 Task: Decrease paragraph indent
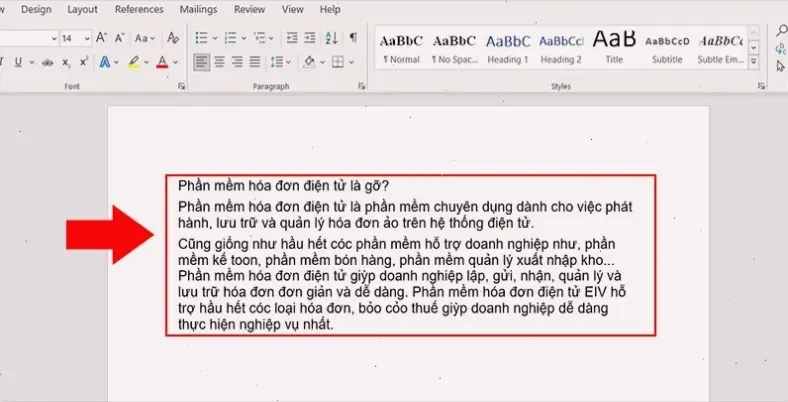coord(291,38)
